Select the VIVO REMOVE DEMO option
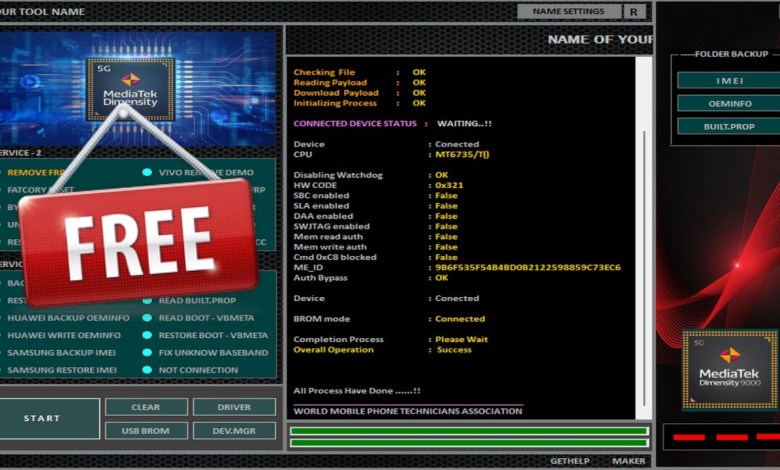780x470 pixels. (x=204, y=172)
